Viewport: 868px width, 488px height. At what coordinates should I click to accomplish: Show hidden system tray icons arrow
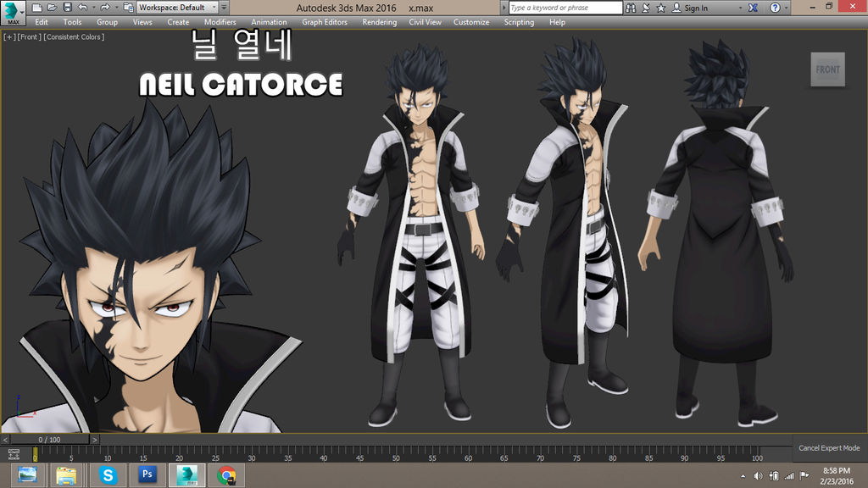pos(743,476)
